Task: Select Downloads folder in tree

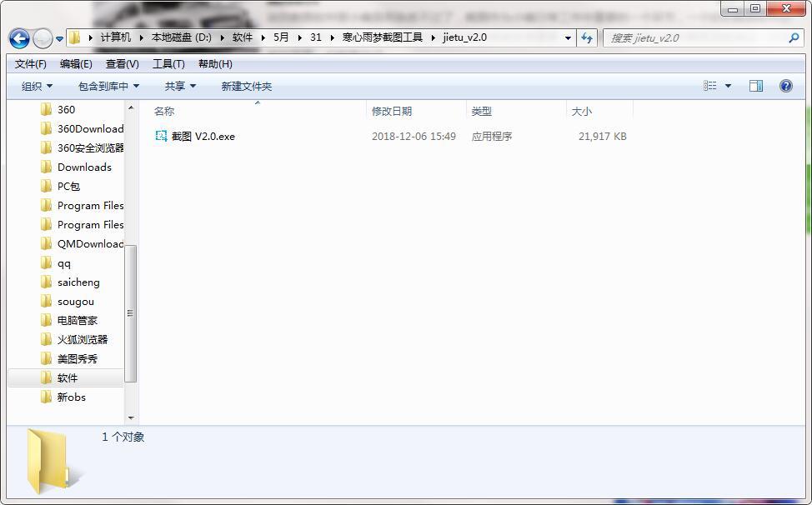Action: [84, 167]
